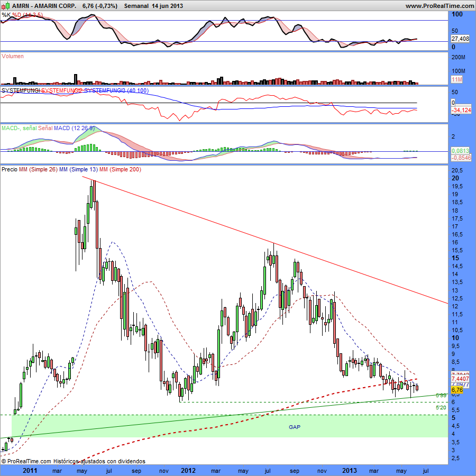The width and height of the screenshot is (476, 476).
Task: Click the candlestick icon beside AMRN ticker
Action: point(5,5)
